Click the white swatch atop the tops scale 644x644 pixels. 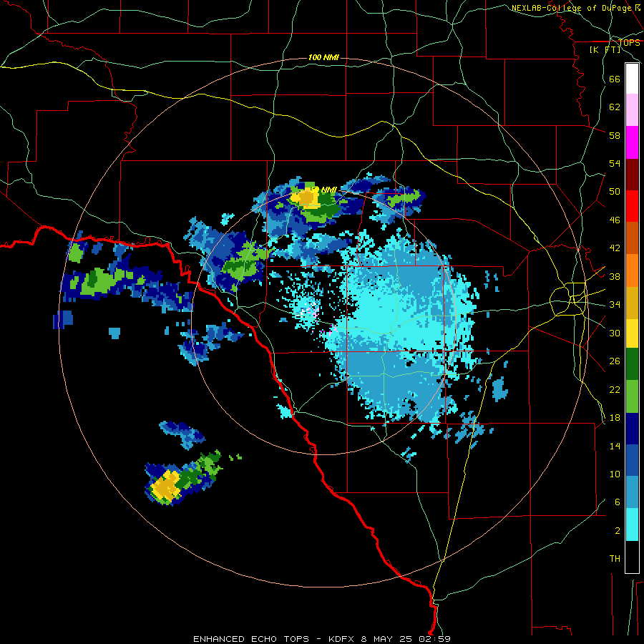coord(632,79)
